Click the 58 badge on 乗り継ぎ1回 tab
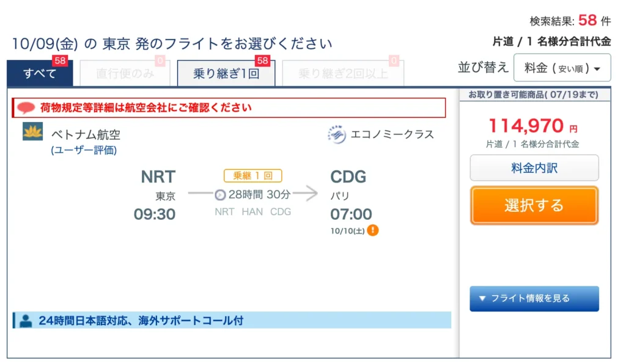 click(x=262, y=60)
